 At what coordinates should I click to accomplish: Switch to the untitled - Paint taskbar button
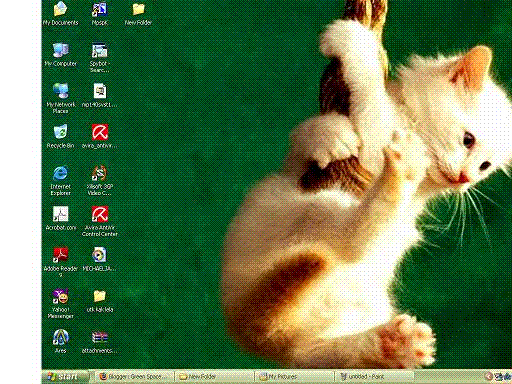[x=374, y=377]
